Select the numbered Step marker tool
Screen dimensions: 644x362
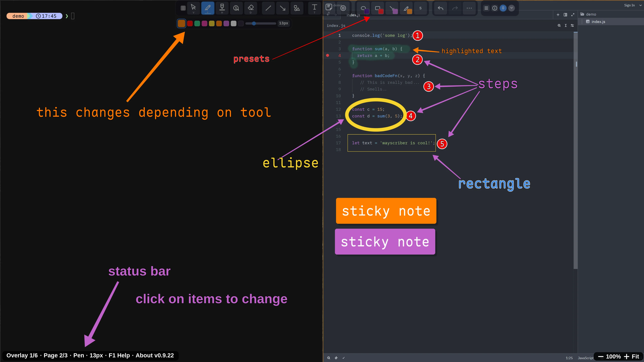pyautogui.click(x=236, y=8)
